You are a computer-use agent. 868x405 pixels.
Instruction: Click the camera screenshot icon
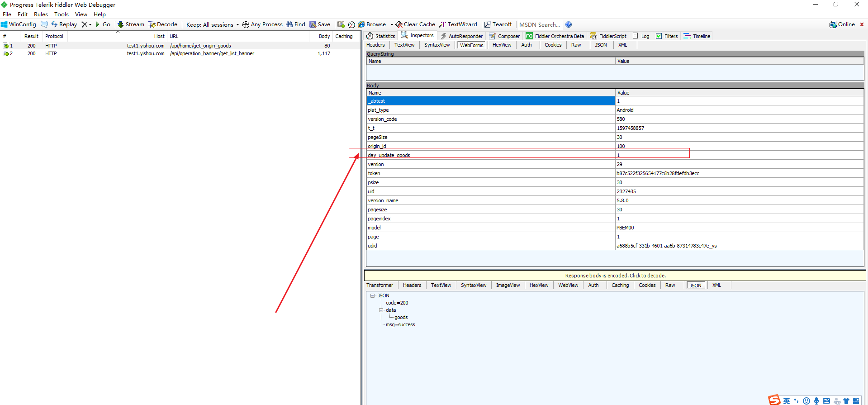pos(341,24)
